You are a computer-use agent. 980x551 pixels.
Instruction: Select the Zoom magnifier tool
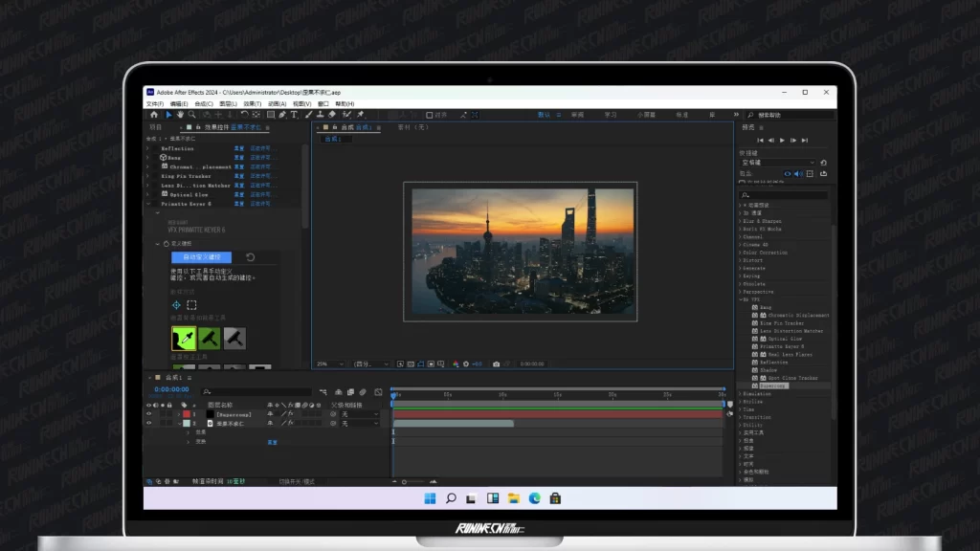tap(191, 115)
